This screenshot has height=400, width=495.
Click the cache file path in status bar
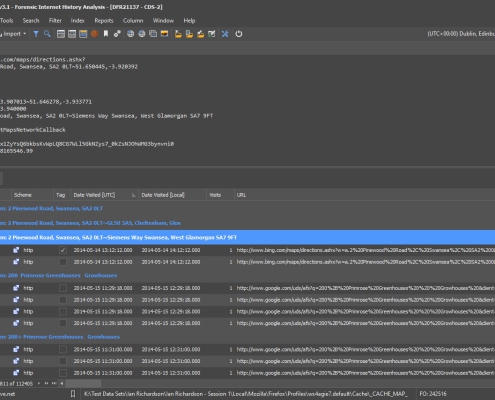pos(246,394)
